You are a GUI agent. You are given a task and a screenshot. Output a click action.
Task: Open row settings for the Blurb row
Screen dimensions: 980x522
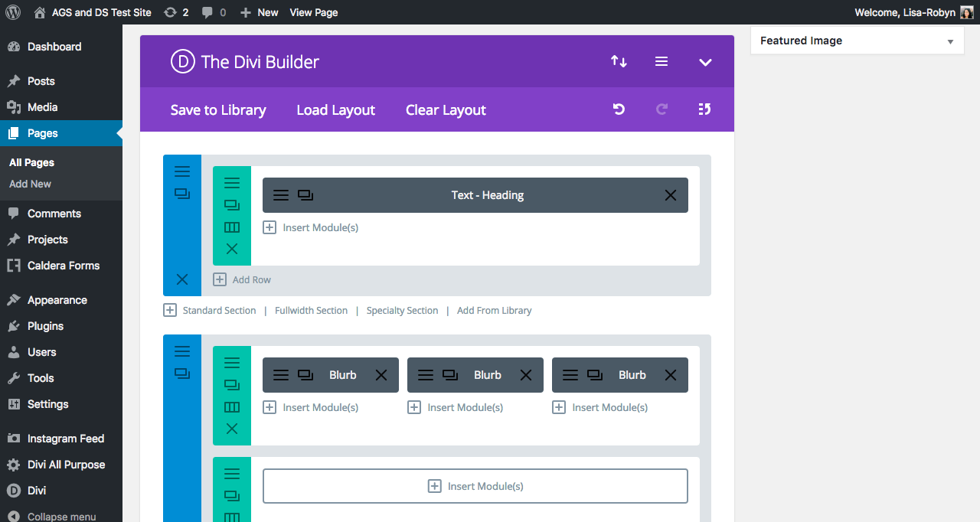click(232, 363)
